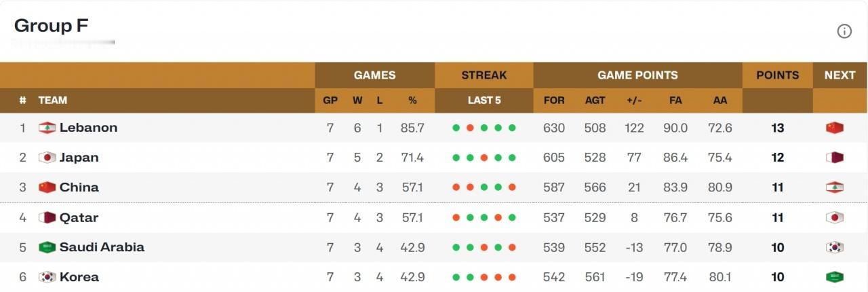868x292 pixels.
Task: Click Korea's flag icon in team column
Action: (47, 277)
